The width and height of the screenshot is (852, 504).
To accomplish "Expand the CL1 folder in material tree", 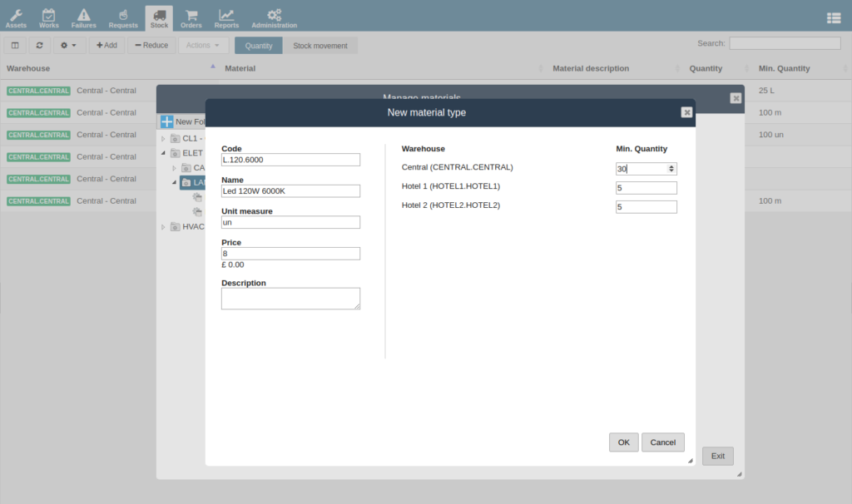I will pyautogui.click(x=163, y=138).
